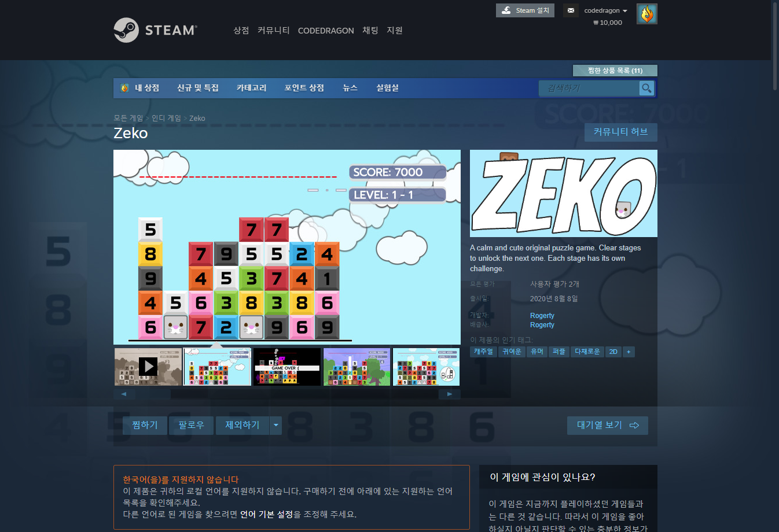Click the 제외하기 ignore button
The width and height of the screenshot is (779, 532).
point(242,425)
